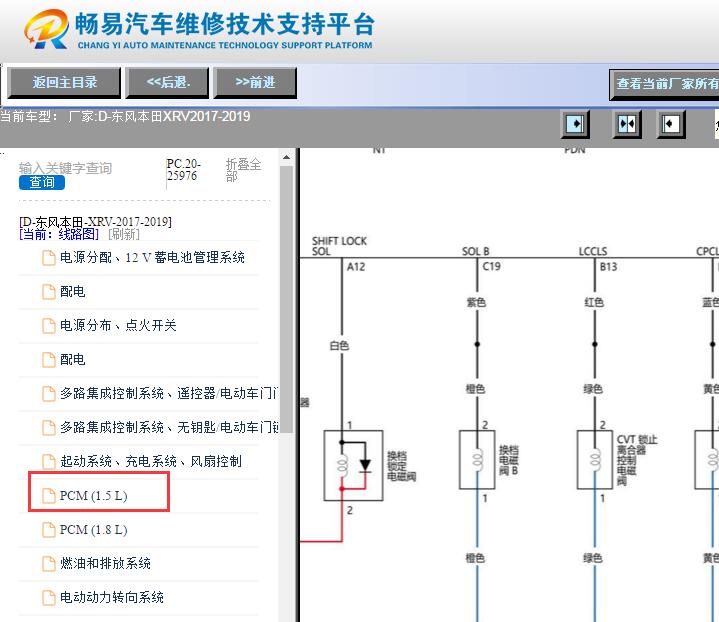Click the first panel layout icon with right arrow

(x=575, y=124)
